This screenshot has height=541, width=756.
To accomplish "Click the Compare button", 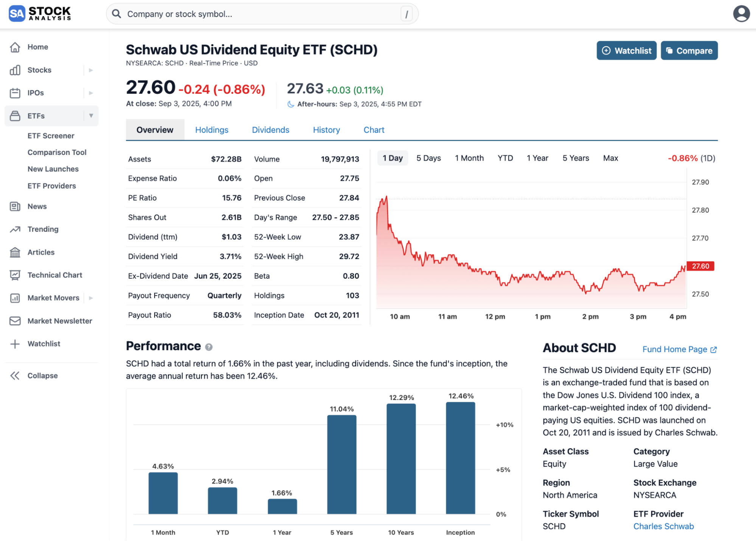I will (689, 51).
